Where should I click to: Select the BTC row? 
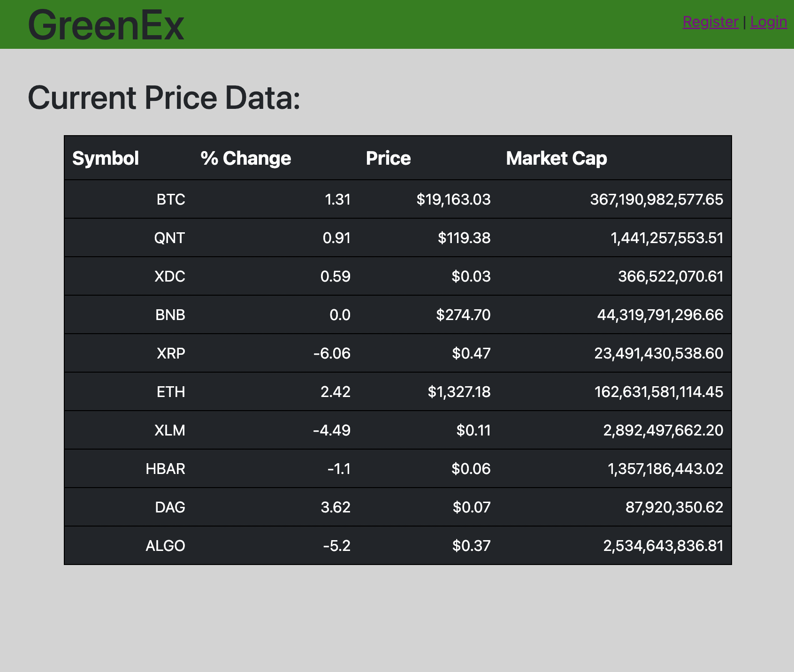(x=398, y=199)
